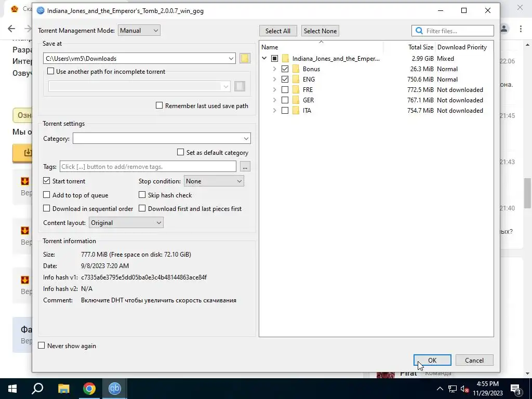The height and width of the screenshot is (399, 532).
Task: Show hidden tray icons chevron
Action: pos(440,389)
